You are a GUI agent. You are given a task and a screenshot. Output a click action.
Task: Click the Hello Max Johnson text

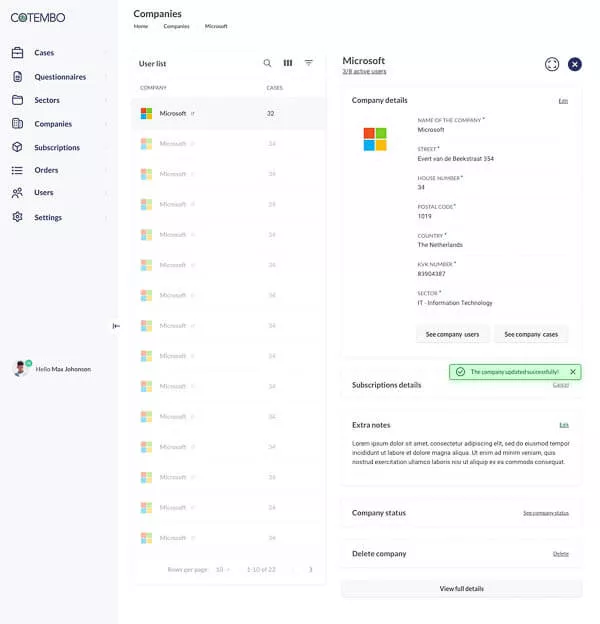pos(63,369)
